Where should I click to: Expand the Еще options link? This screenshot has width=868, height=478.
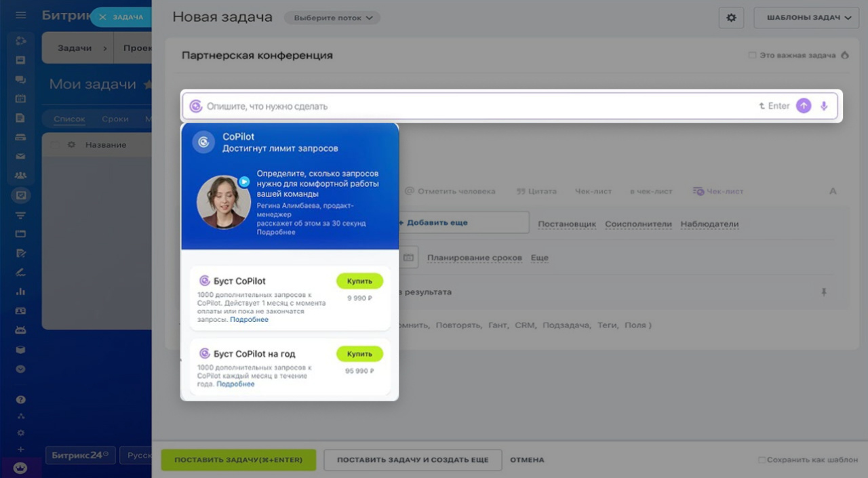tap(539, 258)
